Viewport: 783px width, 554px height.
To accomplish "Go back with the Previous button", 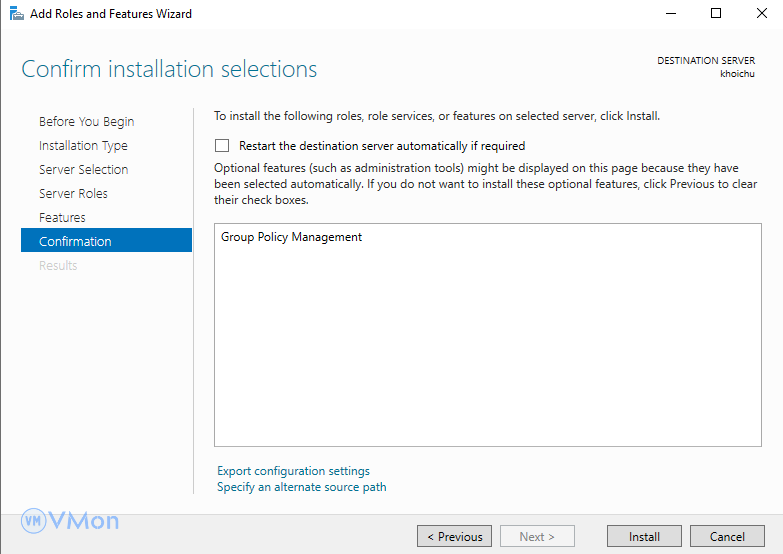I will tap(454, 537).
